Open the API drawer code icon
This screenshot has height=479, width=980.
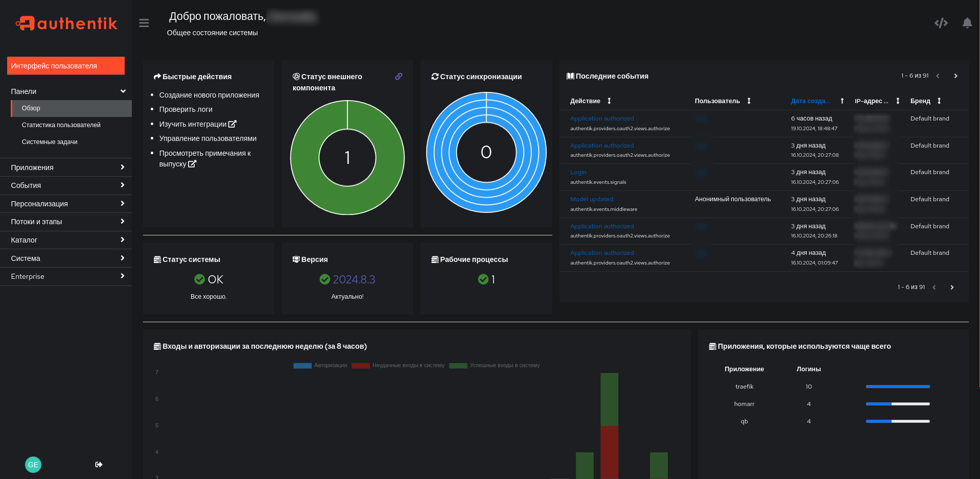click(941, 23)
